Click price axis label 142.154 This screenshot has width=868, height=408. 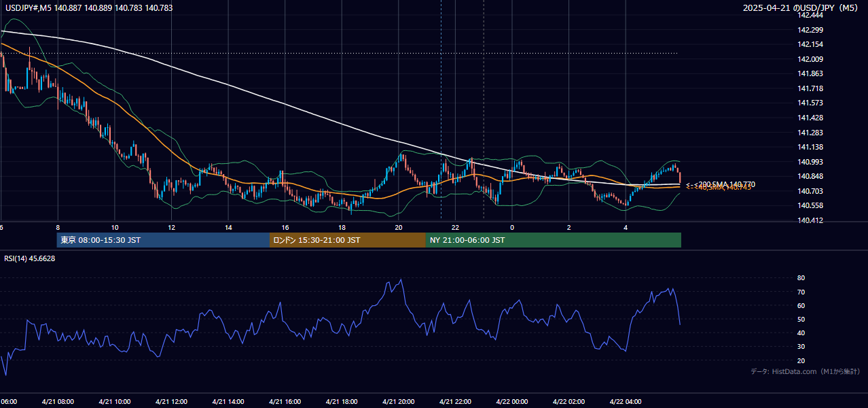point(810,44)
